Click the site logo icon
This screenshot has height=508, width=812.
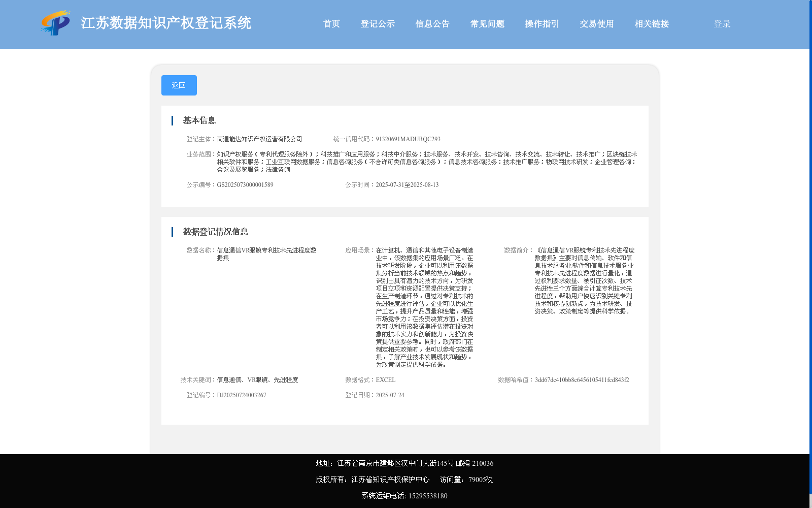[56, 23]
